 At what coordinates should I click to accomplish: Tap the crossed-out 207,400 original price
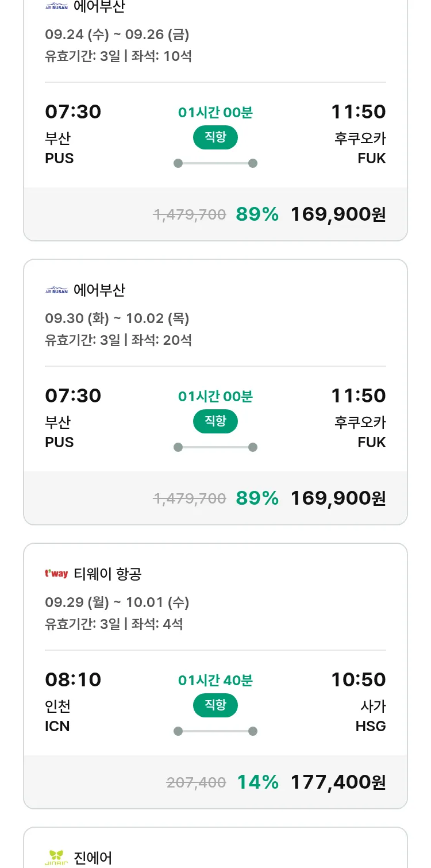tap(196, 782)
